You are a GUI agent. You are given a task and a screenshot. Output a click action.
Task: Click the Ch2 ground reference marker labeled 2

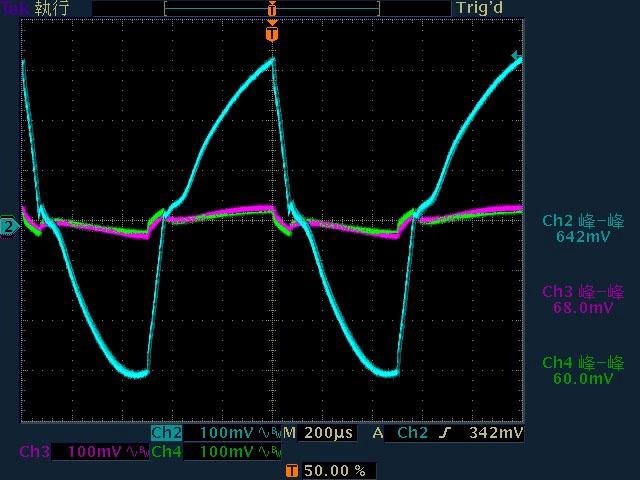(x=9, y=227)
